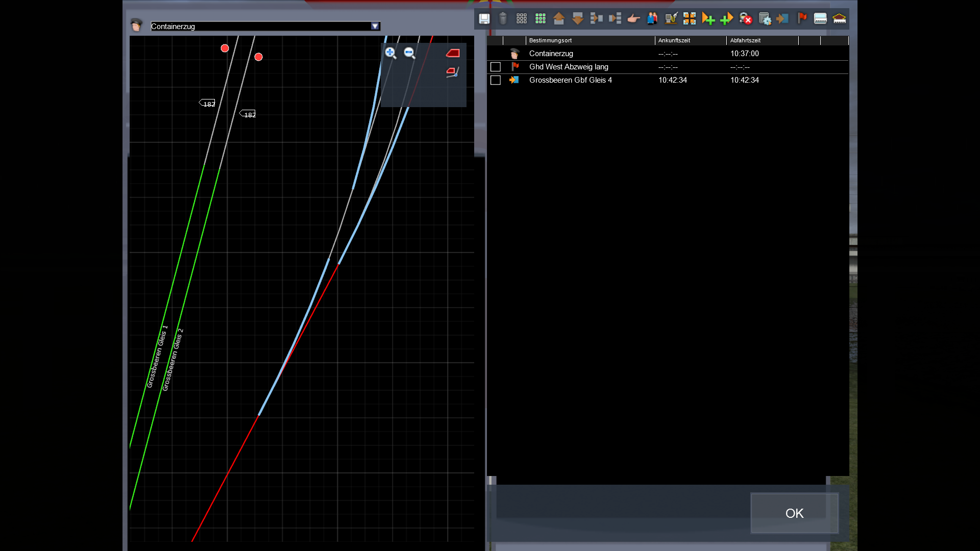
Task: Click the passengers people icon
Action: click(652, 19)
